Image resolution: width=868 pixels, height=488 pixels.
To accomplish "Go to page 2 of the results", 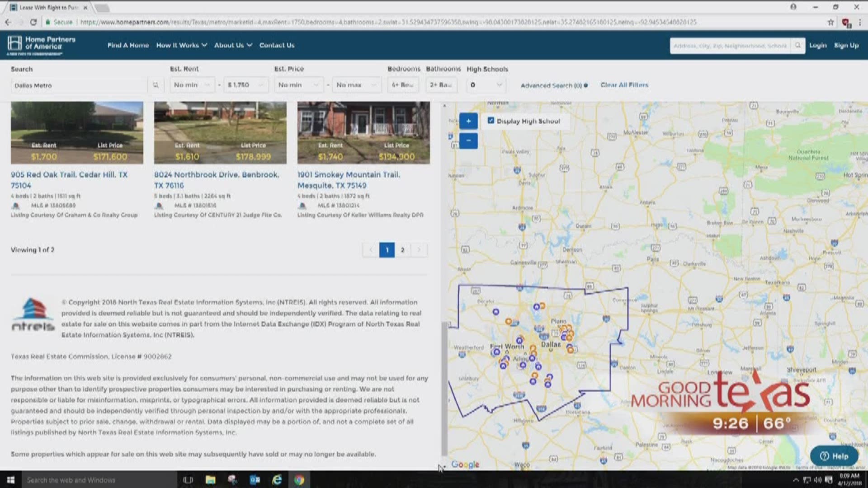I will pos(402,250).
